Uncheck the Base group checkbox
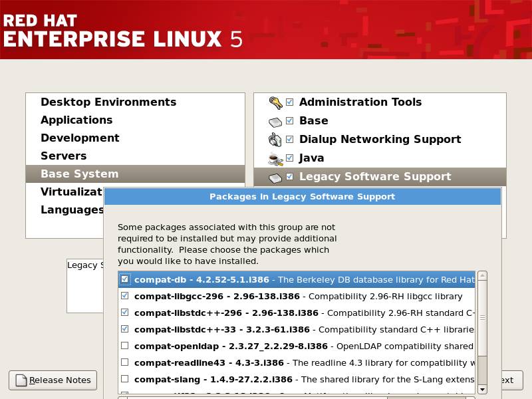The width and height of the screenshot is (532, 399). (x=289, y=120)
